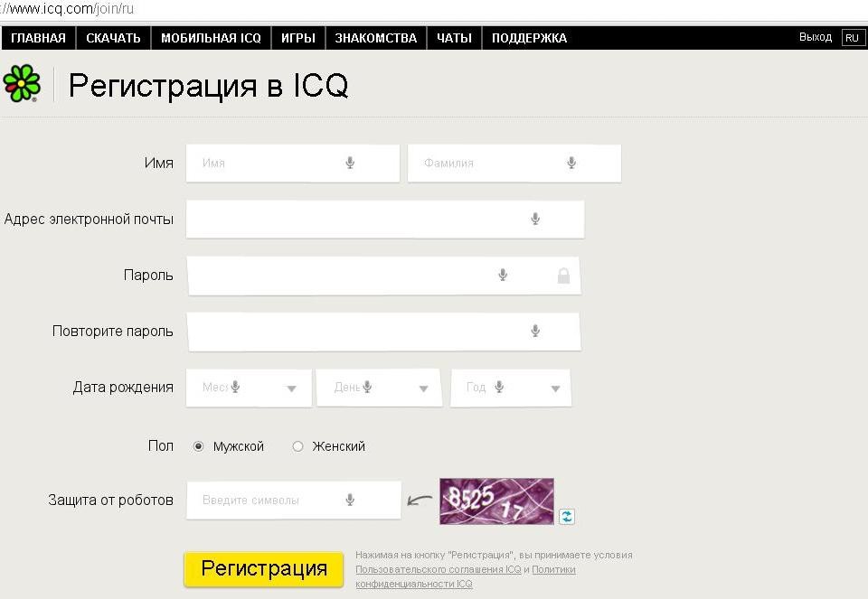Go to ГЛАВНАЯ menu item
This screenshot has width=868, height=599.
click(38, 38)
